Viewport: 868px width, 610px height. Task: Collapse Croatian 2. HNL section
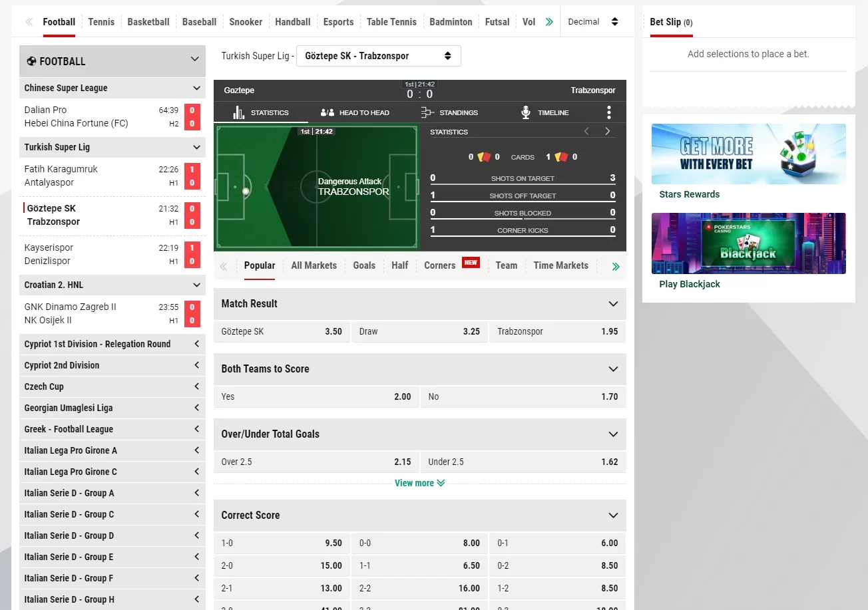tap(196, 285)
